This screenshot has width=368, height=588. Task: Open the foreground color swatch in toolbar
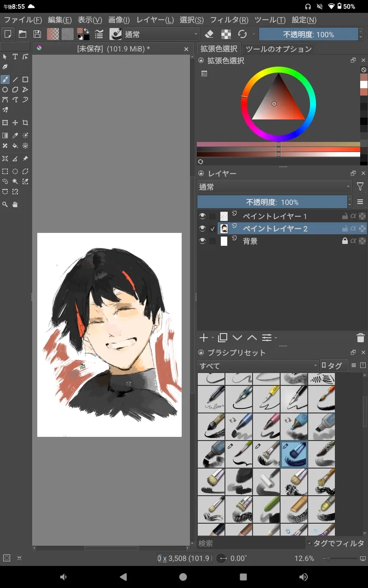click(80, 31)
